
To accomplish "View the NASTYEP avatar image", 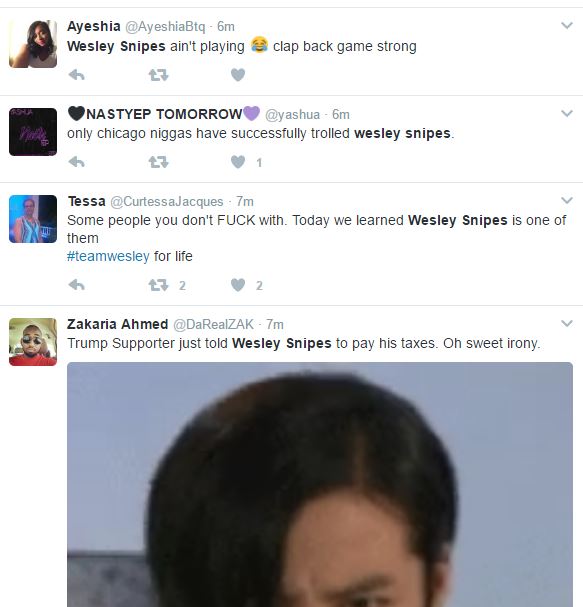I will [x=33, y=132].
